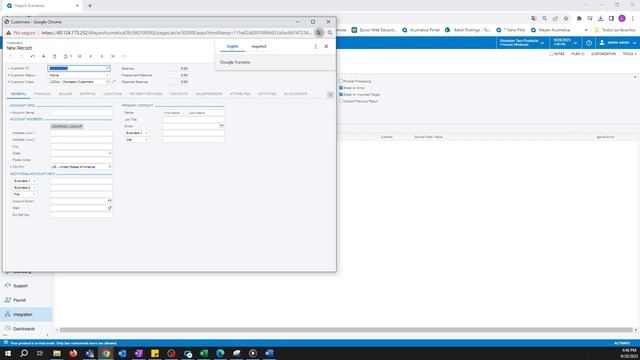640x360 pixels.
Task: Open the State selector dropdown
Action: 109,153
